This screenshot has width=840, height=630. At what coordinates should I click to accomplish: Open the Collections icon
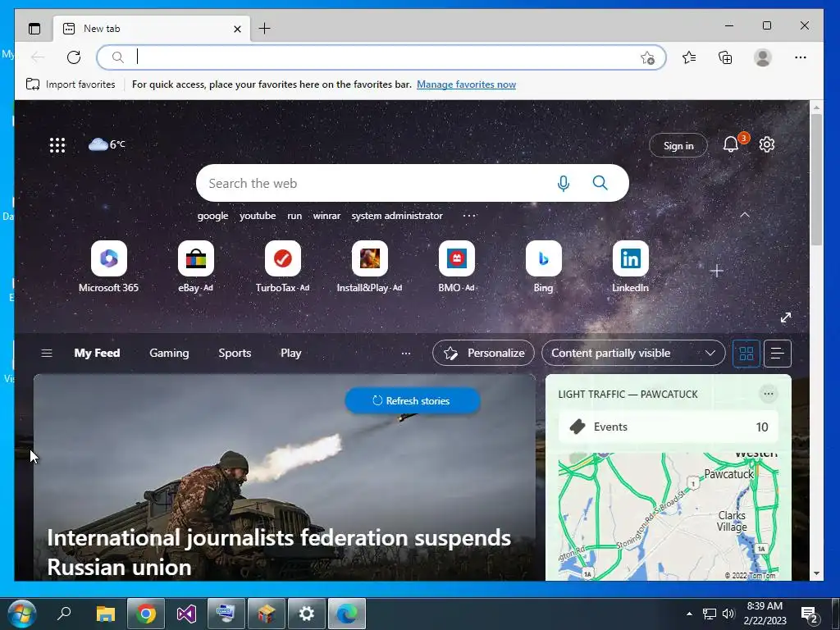725,57
